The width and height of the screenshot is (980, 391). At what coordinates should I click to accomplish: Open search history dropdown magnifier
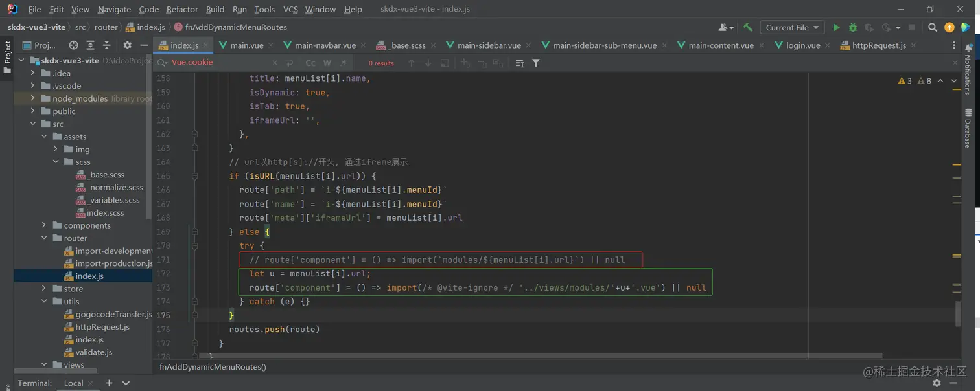tap(163, 63)
